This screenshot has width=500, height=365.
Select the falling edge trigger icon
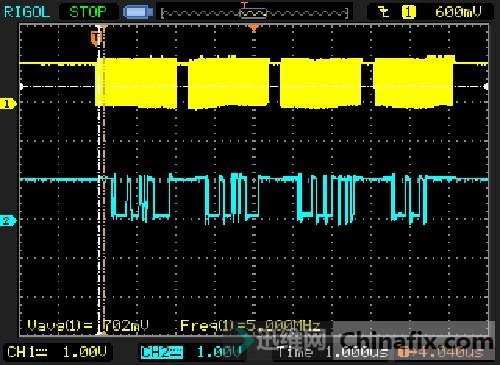[x=384, y=12]
